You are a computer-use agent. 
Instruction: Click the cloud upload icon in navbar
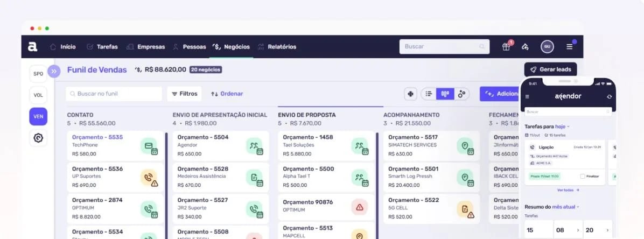tap(525, 47)
